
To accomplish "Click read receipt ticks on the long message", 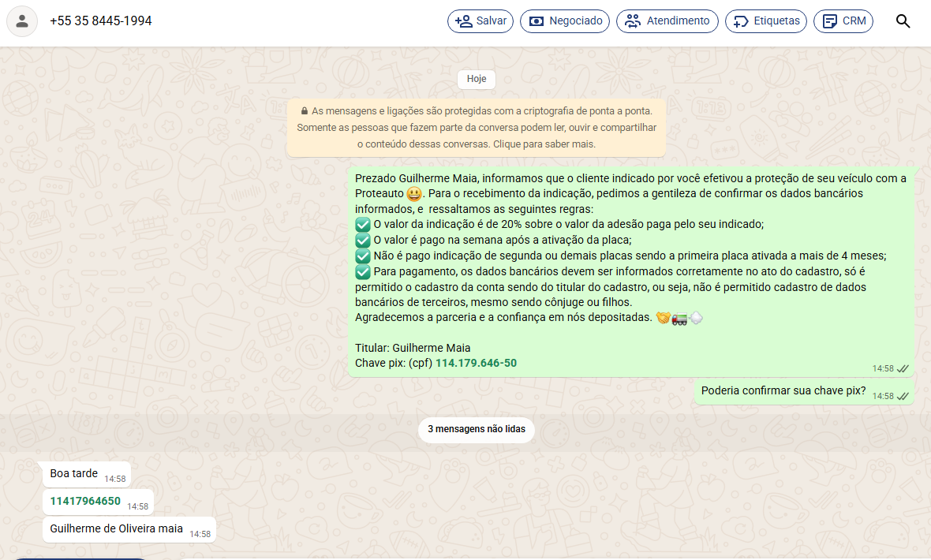I will click(903, 368).
